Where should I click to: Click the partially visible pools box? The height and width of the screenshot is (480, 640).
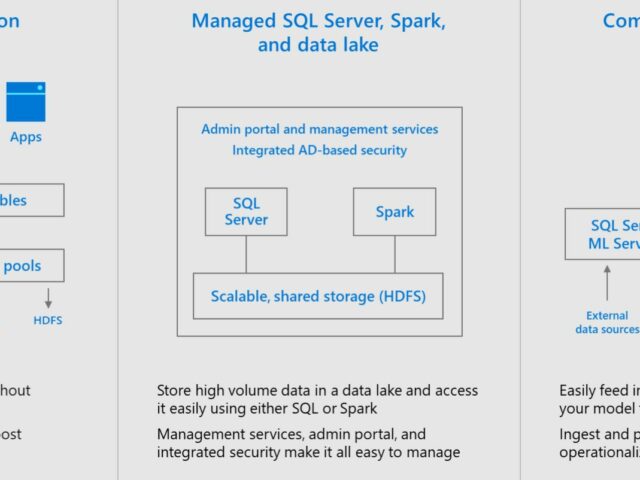[32, 266]
